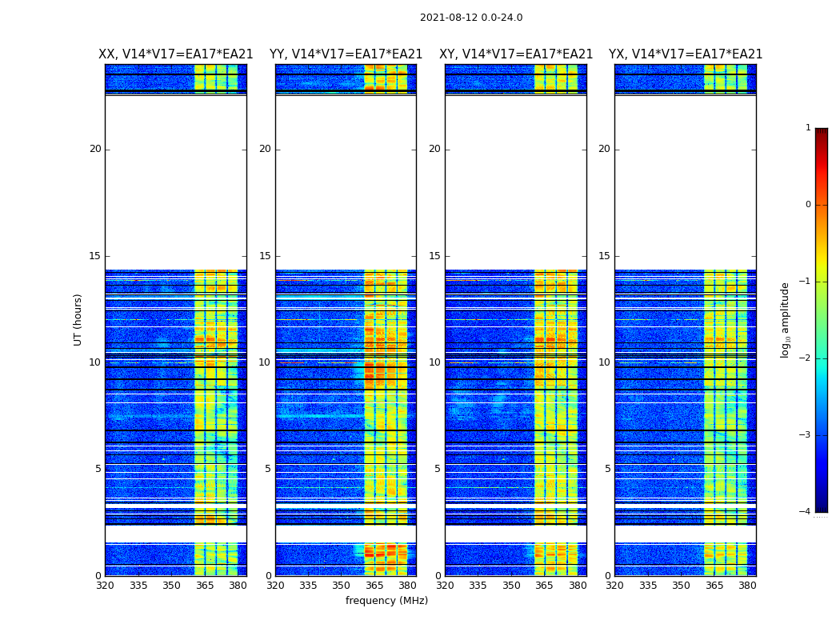Viewport: 840px width, 640px height.
Task: Select the XX panel title text
Action: 175,54
